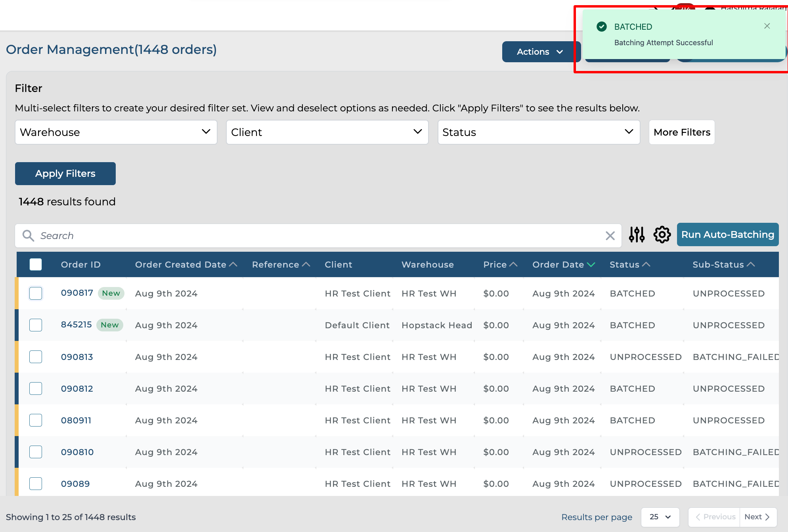
Task: Change results per page from 25
Action: point(660,517)
